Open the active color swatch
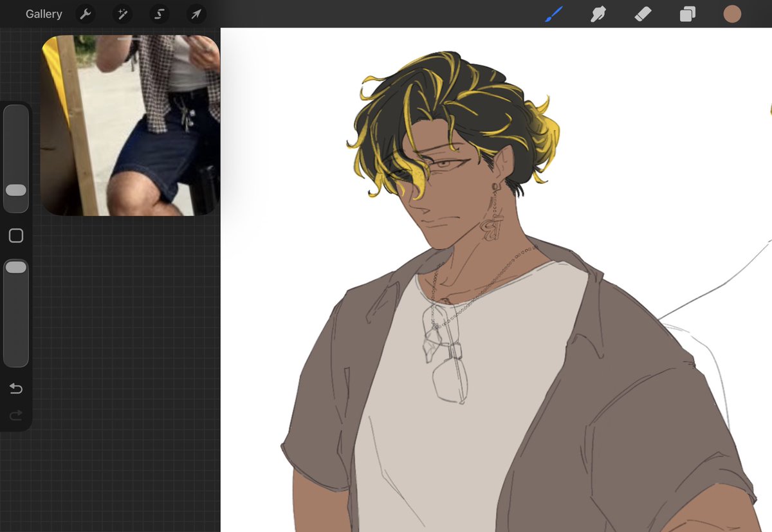This screenshot has width=772, height=532. point(732,14)
